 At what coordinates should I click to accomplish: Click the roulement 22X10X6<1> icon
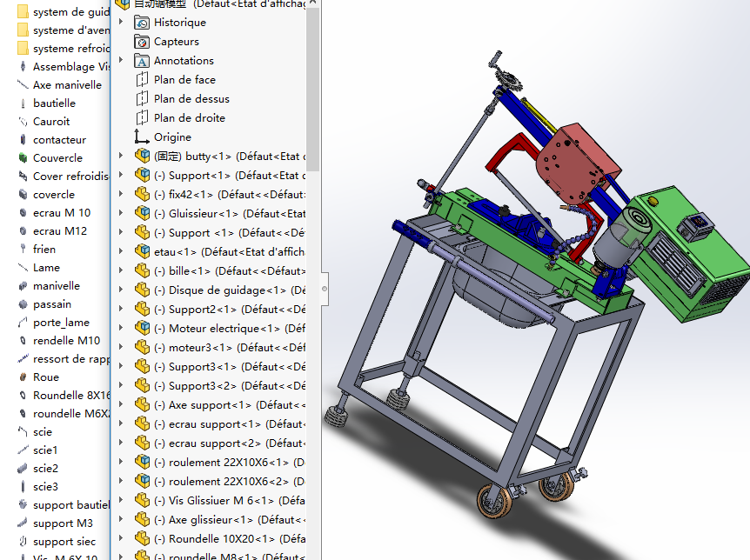click(x=142, y=462)
